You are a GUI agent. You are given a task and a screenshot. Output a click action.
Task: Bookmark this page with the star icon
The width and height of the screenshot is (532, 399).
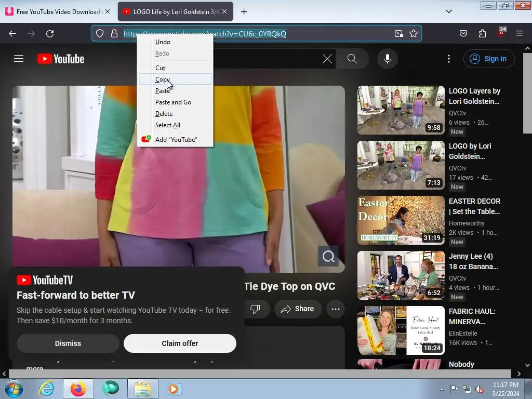(413, 34)
